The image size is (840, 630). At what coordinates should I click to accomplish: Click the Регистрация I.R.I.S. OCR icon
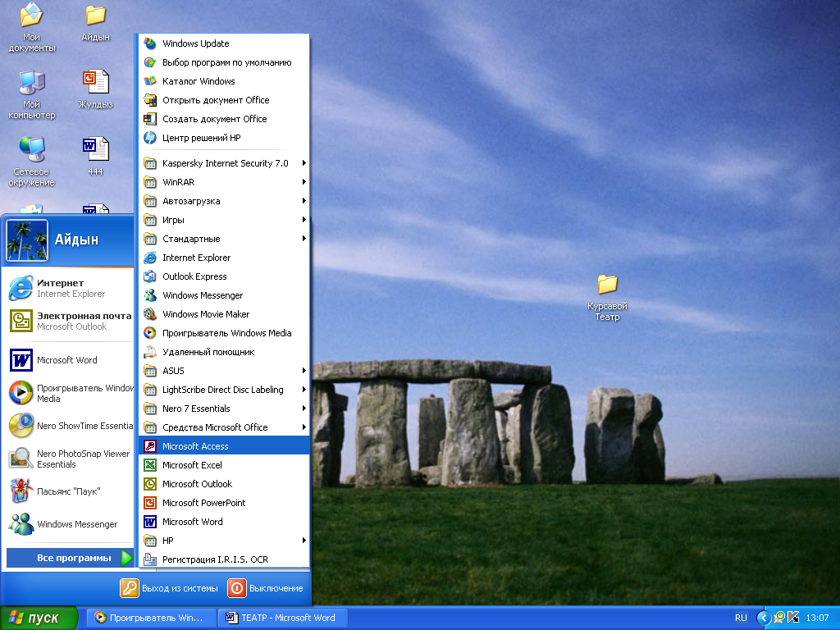click(150, 559)
